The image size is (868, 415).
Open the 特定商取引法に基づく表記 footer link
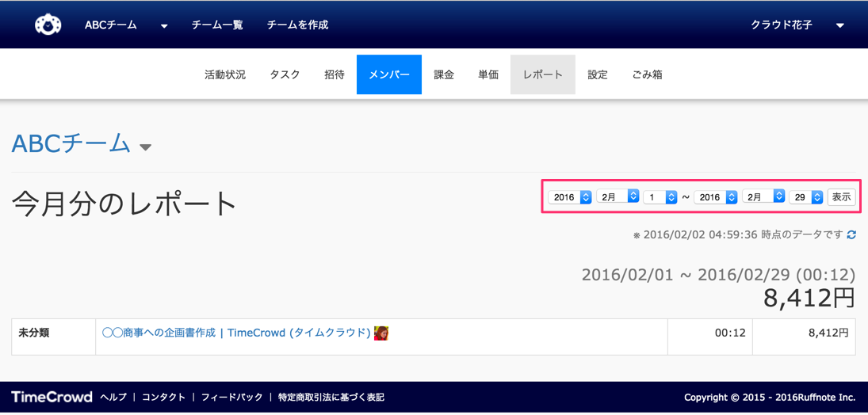331,398
